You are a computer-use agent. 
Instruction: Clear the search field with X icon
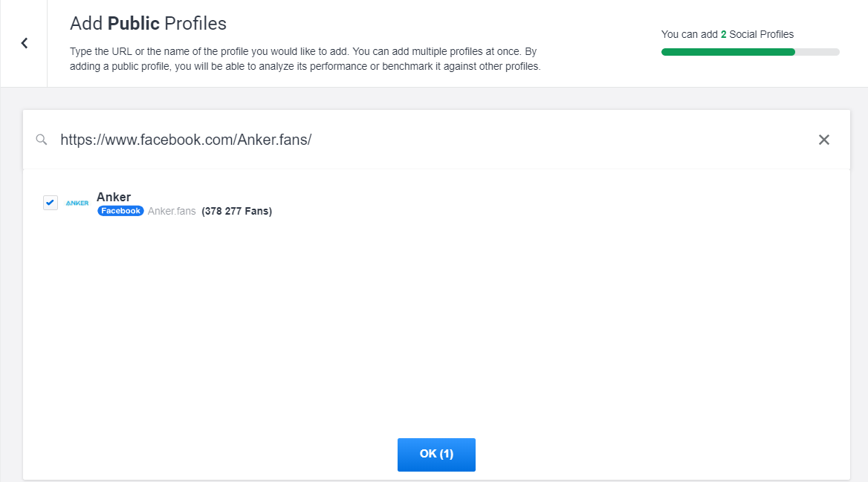823,140
